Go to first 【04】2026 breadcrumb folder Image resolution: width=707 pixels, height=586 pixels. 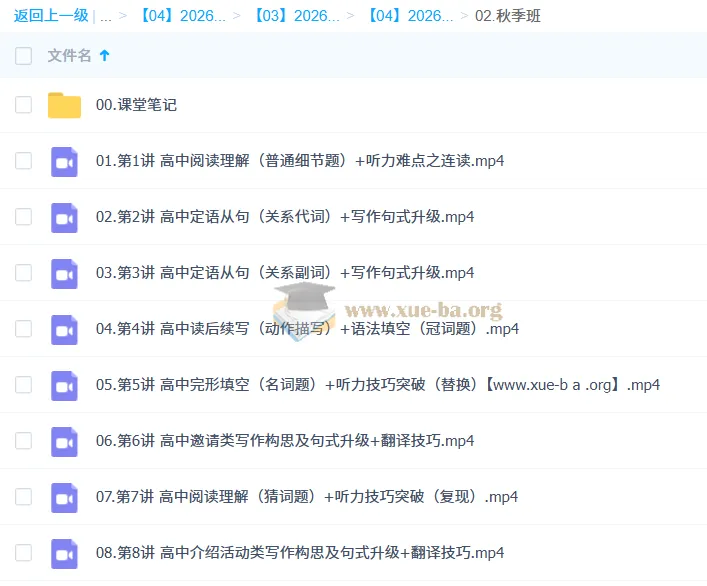click(182, 16)
